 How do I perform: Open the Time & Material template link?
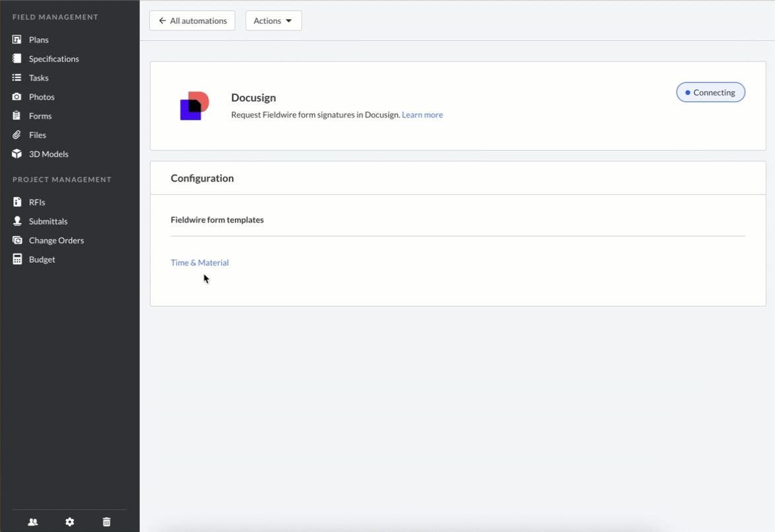coord(199,263)
